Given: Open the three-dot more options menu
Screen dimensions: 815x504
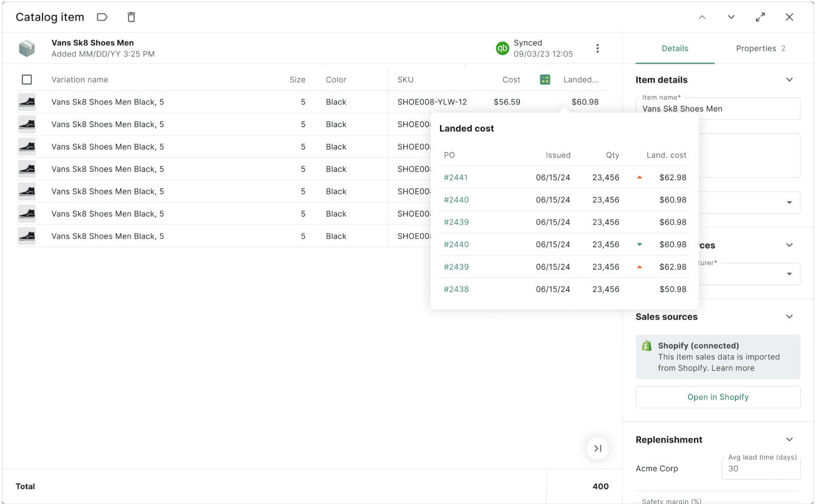Looking at the screenshot, I should 598,48.
